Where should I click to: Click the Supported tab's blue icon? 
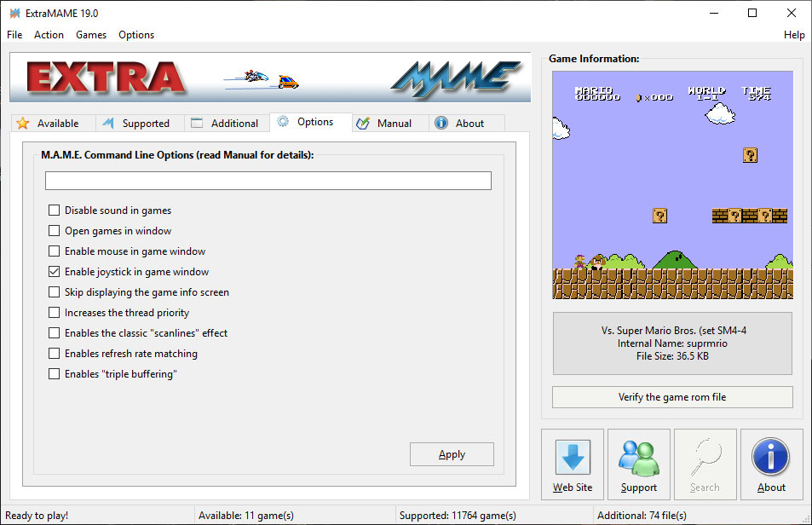point(108,124)
